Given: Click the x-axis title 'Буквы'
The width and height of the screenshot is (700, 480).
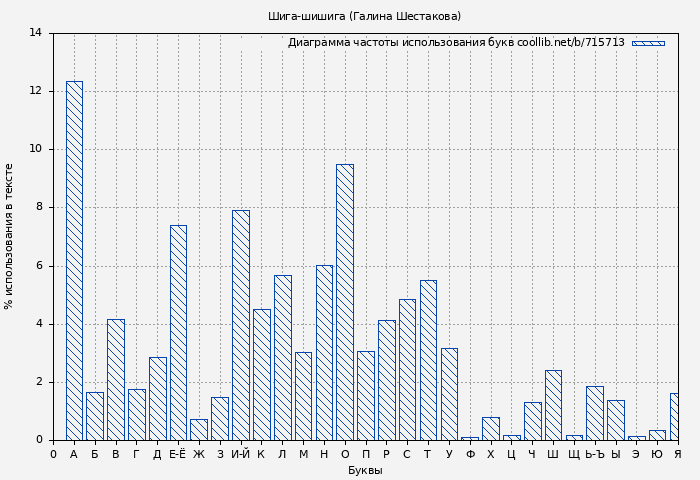Looking at the screenshot, I should (365, 470).
